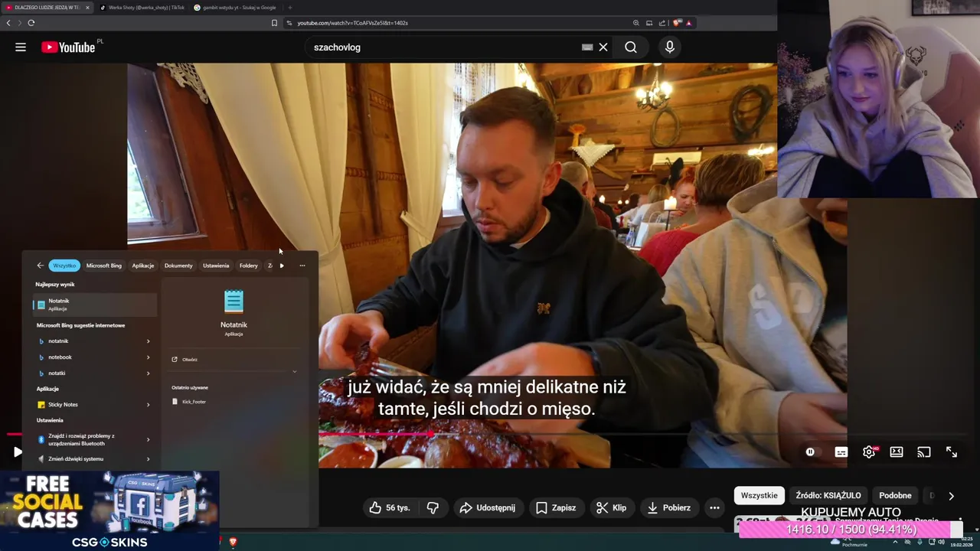This screenshot has height=551, width=980.
Task: Switch to gambit wstydu Google tab
Action: [x=236, y=8]
